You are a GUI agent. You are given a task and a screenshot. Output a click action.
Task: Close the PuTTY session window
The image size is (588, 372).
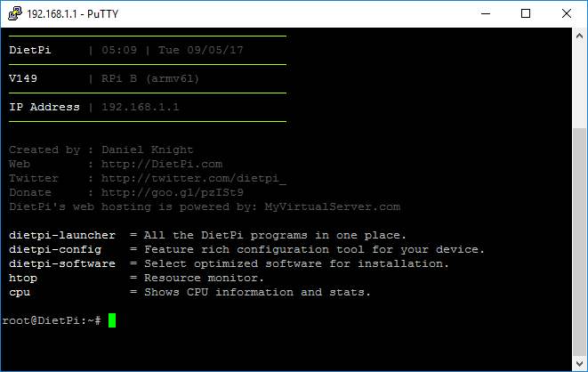tap(567, 14)
